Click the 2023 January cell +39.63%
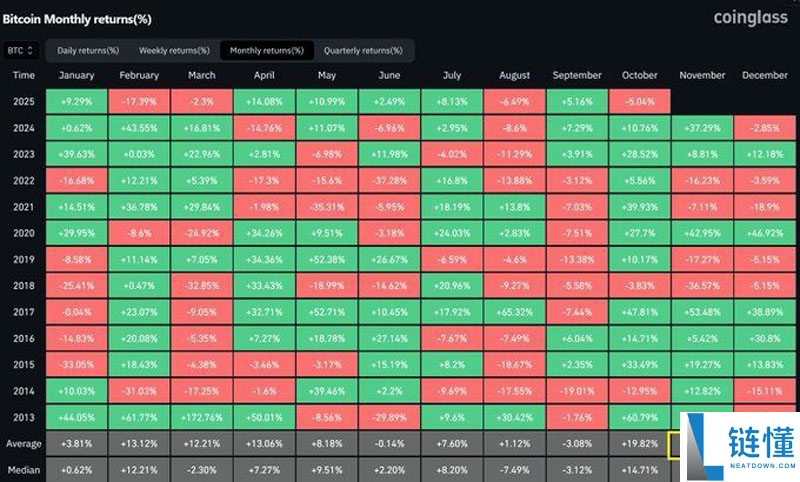The width and height of the screenshot is (800, 482). pos(77,154)
